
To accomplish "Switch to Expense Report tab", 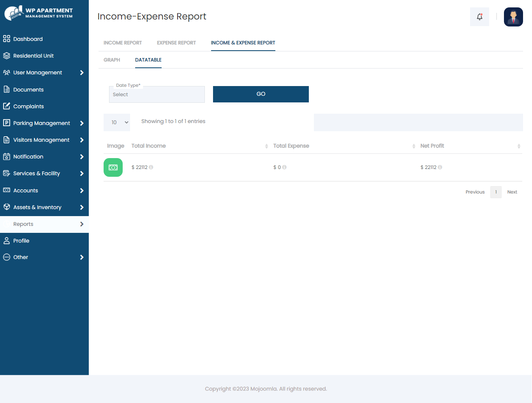I will (176, 43).
